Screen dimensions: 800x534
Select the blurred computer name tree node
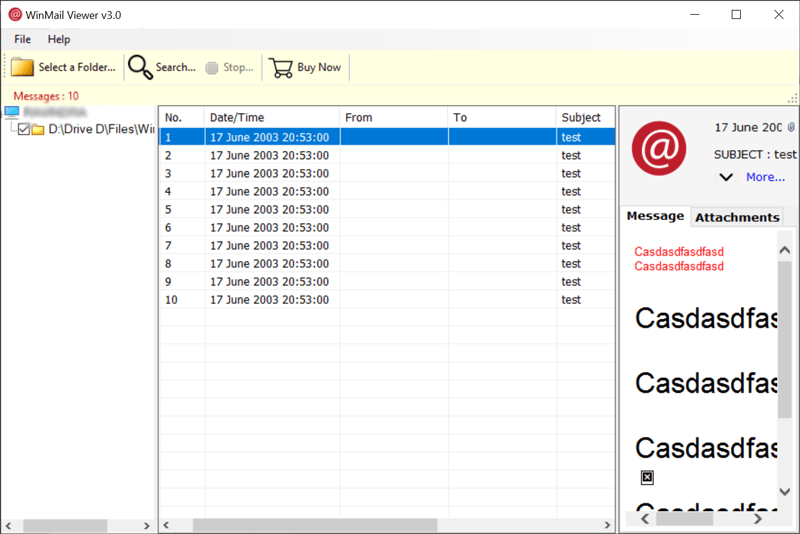click(55, 112)
